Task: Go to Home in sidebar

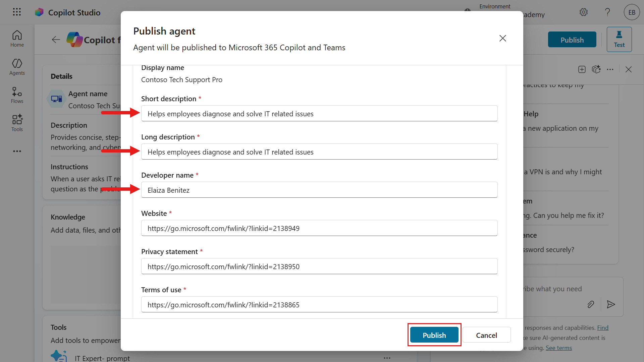Action: [x=17, y=39]
